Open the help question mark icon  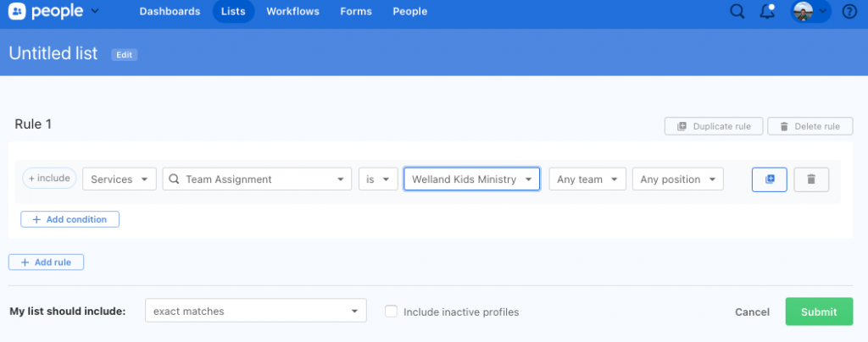[849, 12]
